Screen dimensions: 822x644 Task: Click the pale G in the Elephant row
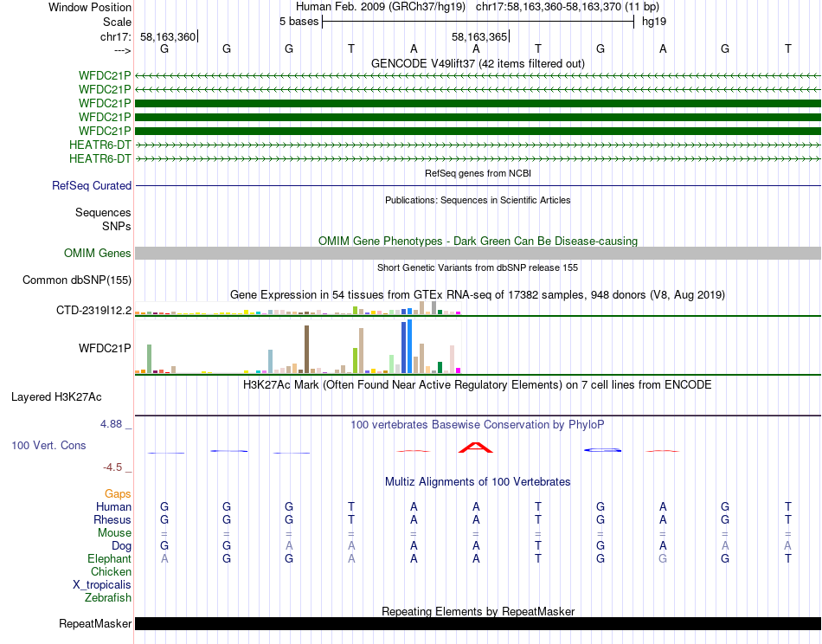pyautogui.click(x=663, y=558)
